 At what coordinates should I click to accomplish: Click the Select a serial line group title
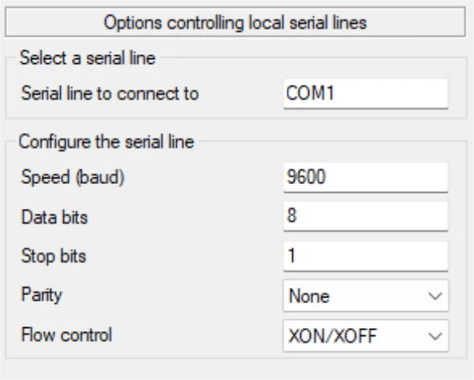pos(88,58)
